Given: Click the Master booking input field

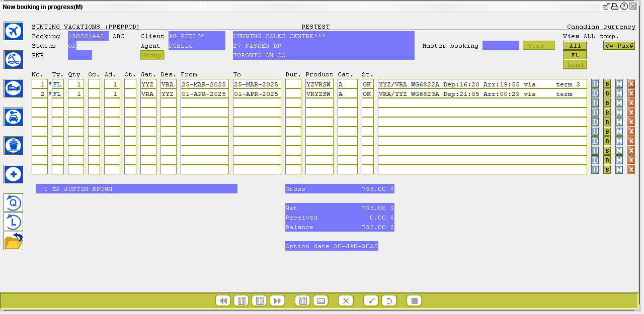Looking at the screenshot, I should click(x=501, y=46).
